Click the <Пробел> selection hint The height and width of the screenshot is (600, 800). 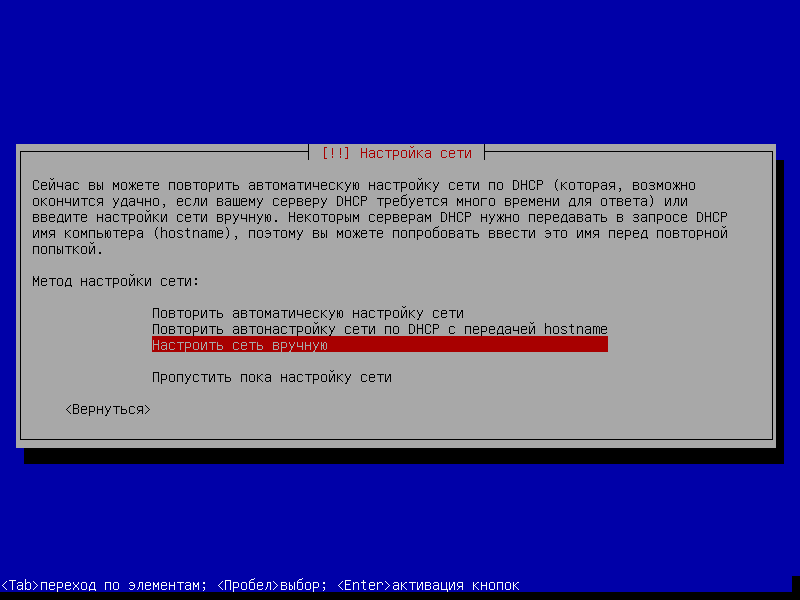tap(249, 585)
